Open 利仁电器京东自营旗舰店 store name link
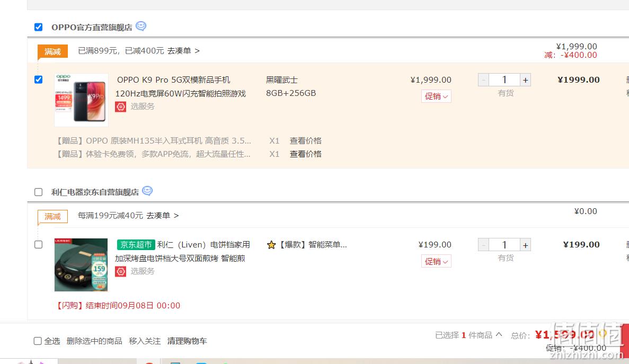The image size is (629, 364). [x=95, y=192]
